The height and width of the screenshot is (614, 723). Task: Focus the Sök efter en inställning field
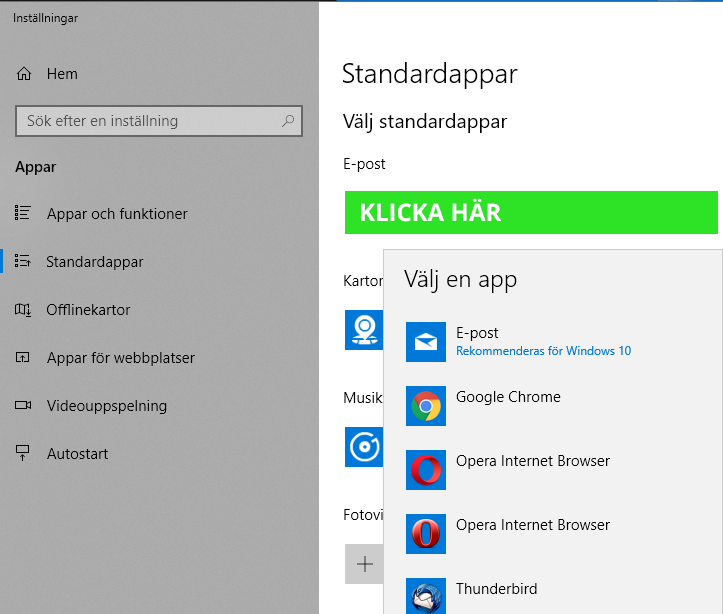tap(159, 121)
